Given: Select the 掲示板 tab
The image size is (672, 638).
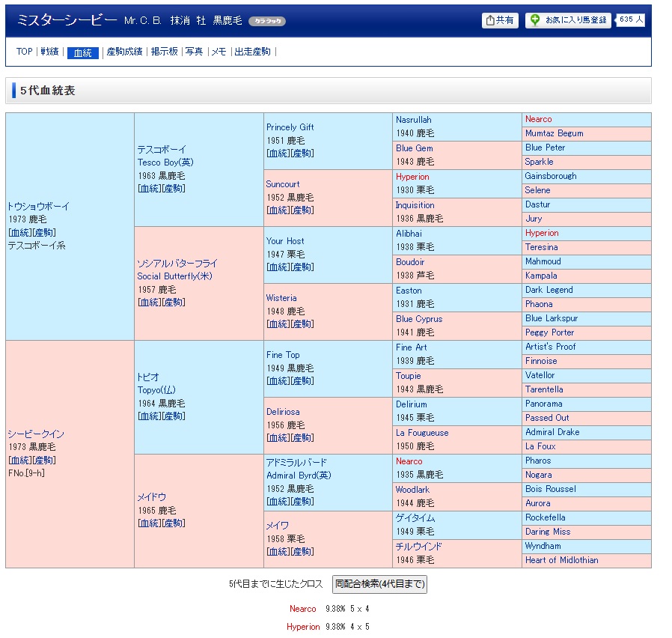Looking at the screenshot, I should coord(164,52).
